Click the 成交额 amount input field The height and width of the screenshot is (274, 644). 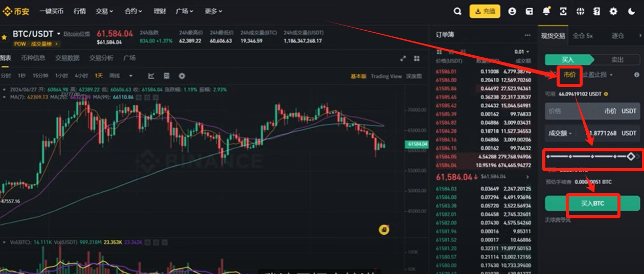[592, 133]
